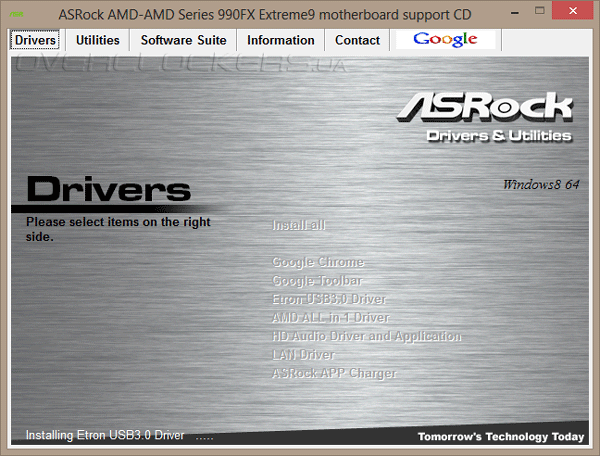600x456 pixels.
Task: Click the ASRock logo image
Action: tap(484, 107)
